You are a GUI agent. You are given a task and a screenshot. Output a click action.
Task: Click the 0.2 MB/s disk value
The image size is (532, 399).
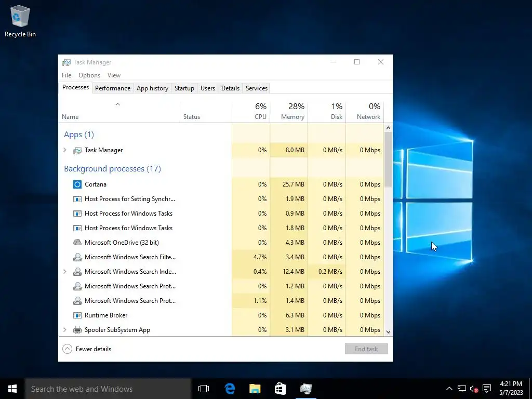(x=330, y=271)
